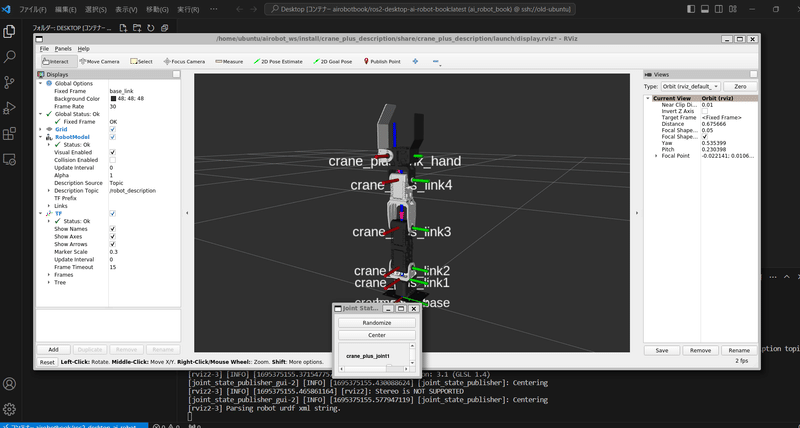Viewport: 800px width, 428px height.
Task: Enable Invert Z Axis checkbox in Views
Action: pos(705,111)
